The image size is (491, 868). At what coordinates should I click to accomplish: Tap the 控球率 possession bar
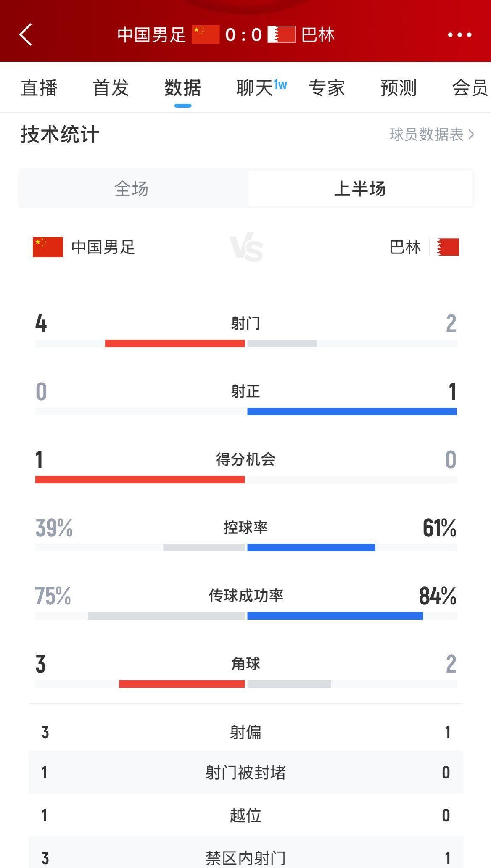(246, 548)
